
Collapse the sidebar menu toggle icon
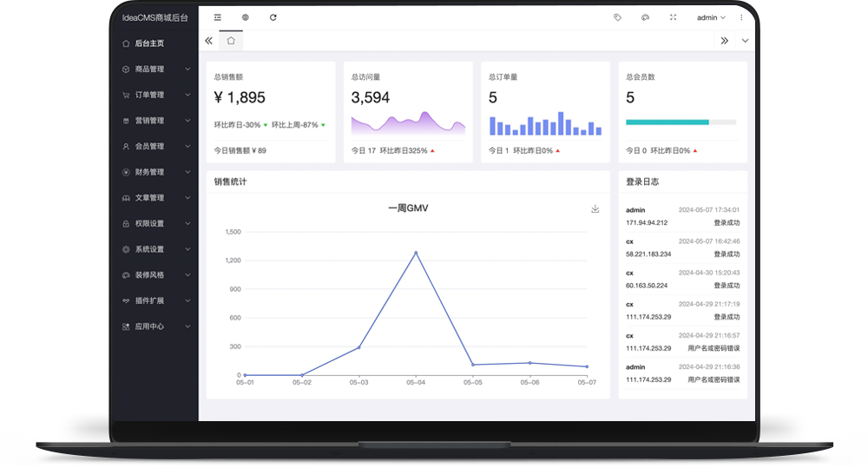point(218,17)
